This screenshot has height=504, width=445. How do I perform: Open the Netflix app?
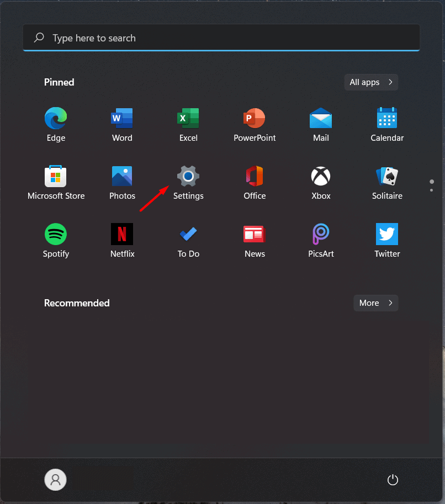click(122, 235)
